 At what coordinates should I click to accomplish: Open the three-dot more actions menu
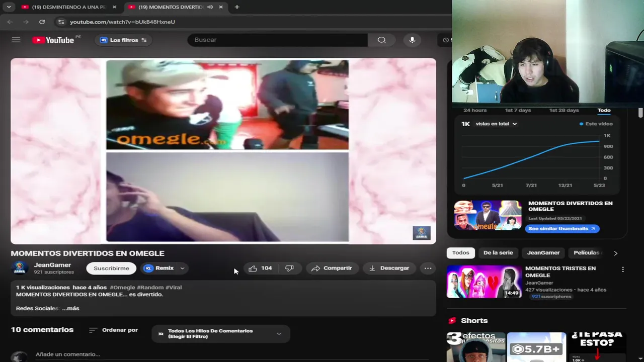click(x=428, y=268)
